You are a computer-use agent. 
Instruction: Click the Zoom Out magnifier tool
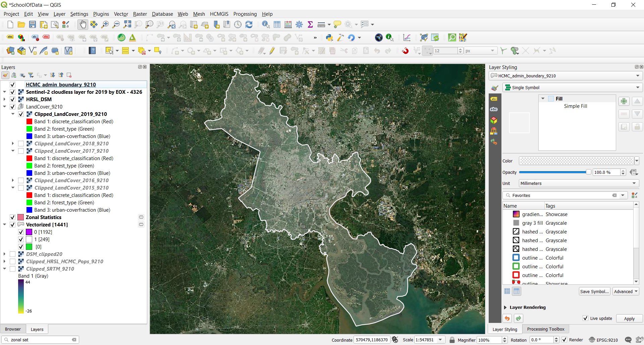point(116,24)
